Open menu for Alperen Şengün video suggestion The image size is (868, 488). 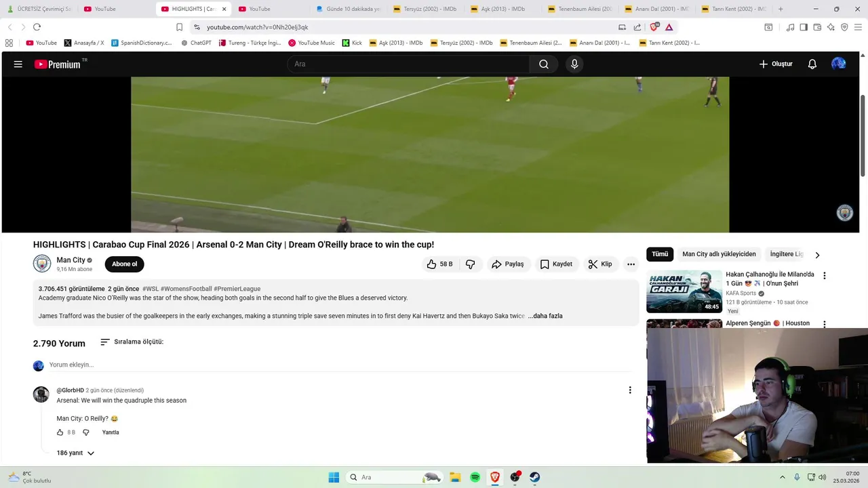(825, 324)
